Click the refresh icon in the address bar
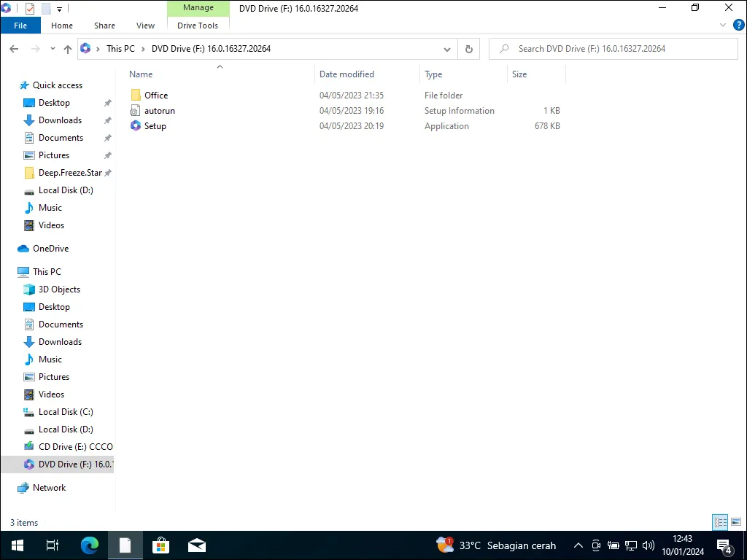747x560 pixels. (x=468, y=49)
